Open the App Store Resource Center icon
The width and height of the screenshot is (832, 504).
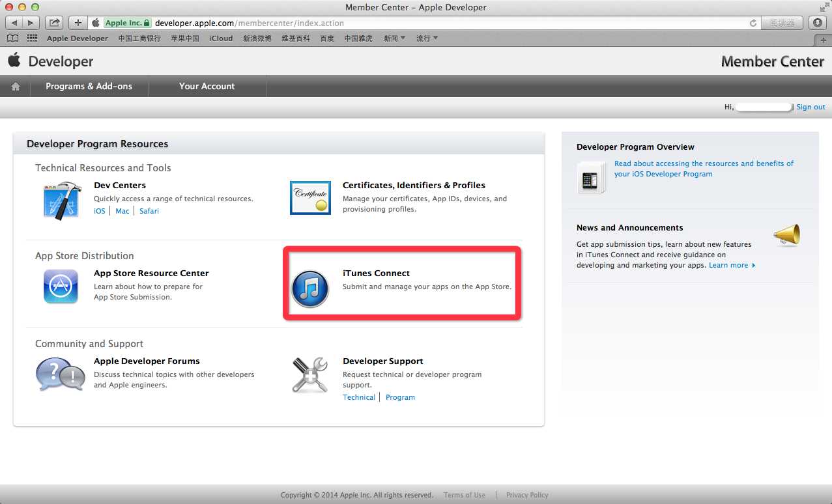point(61,287)
